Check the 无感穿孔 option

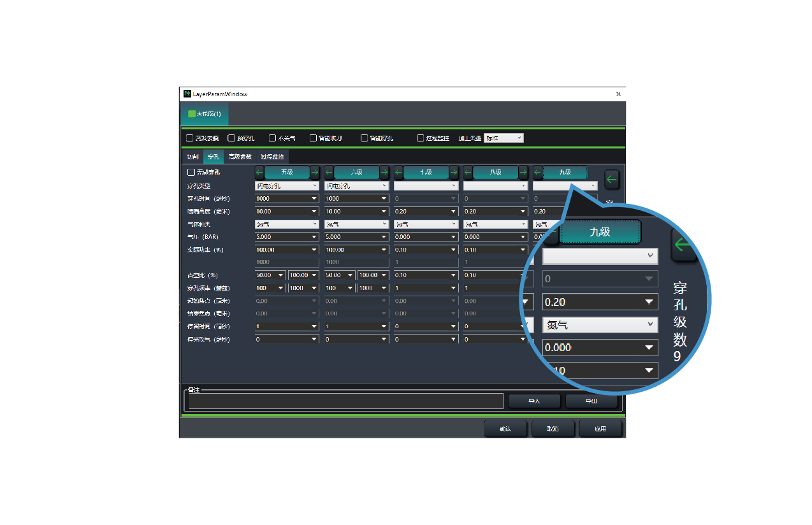(x=191, y=172)
